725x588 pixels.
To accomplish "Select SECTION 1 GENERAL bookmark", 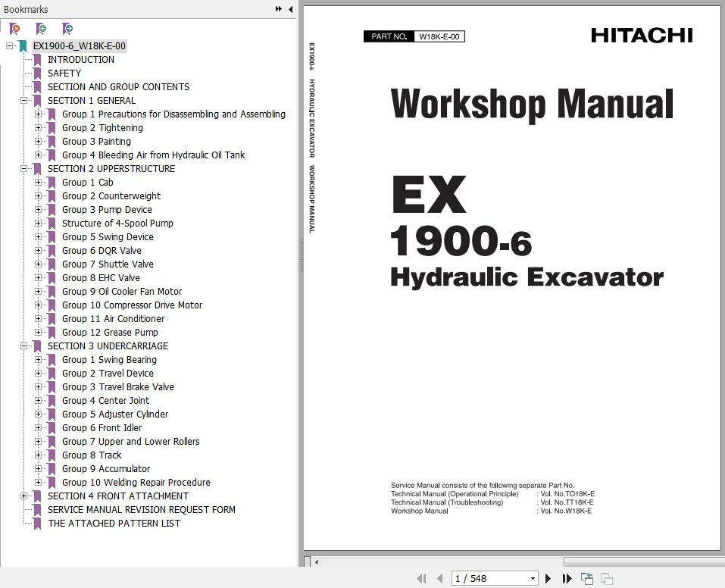I will 92,100.
